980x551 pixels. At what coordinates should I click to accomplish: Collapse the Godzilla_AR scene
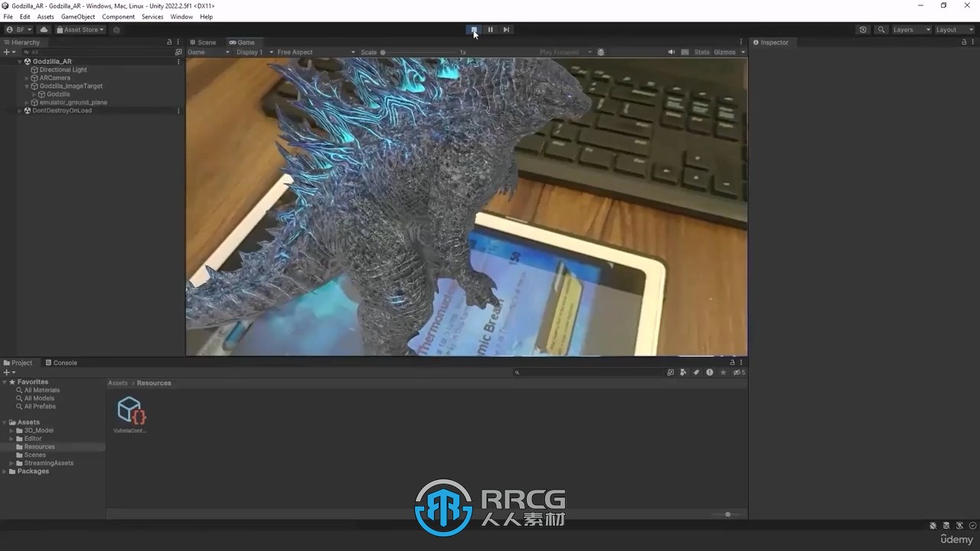[x=20, y=61]
